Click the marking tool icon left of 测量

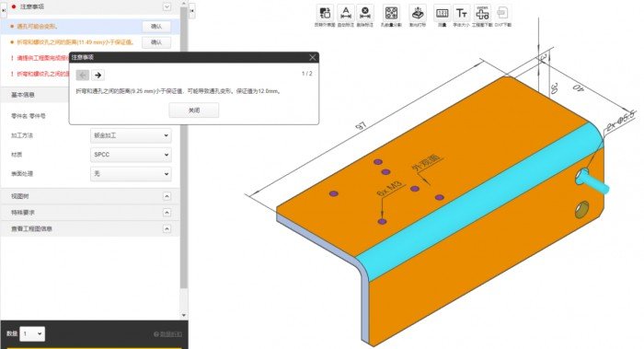click(418, 13)
